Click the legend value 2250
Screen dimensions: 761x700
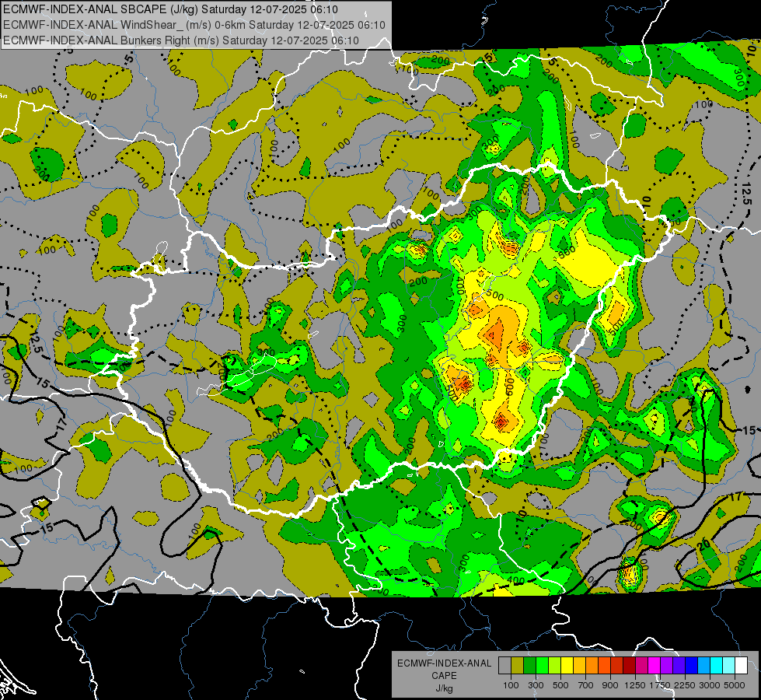(x=684, y=685)
